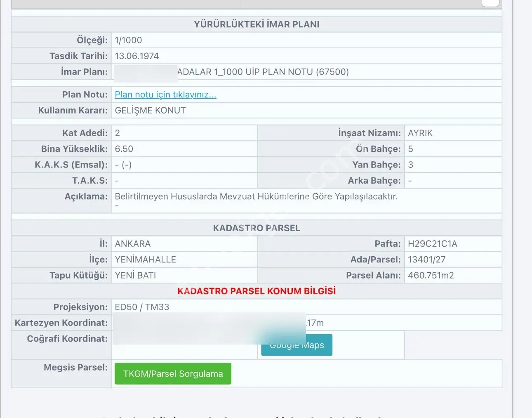Click the 'Kartezyen Koordinat:' label

tap(61, 323)
